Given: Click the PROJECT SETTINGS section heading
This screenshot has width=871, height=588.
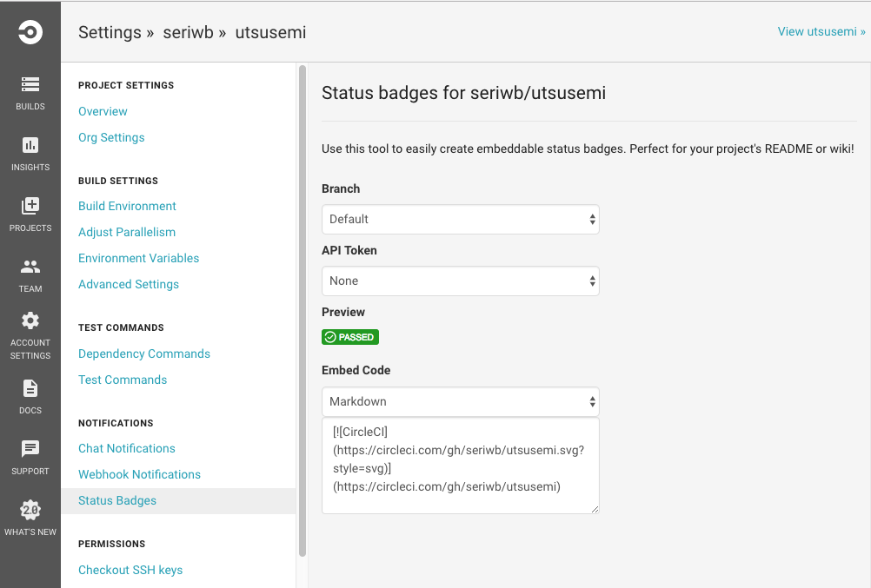Looking at the screenshot, I should tap(126, 85).
